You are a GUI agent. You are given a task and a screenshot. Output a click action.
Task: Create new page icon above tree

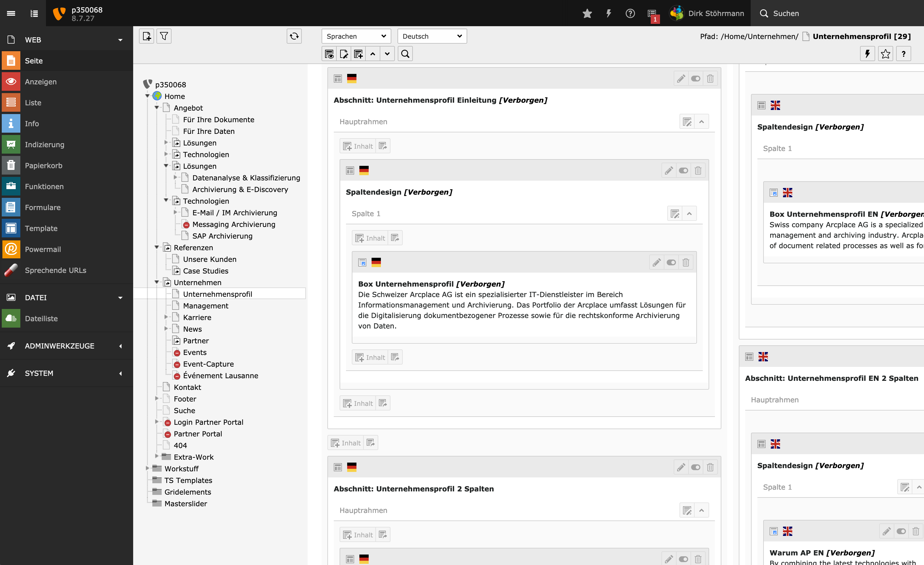coord(147,36)
